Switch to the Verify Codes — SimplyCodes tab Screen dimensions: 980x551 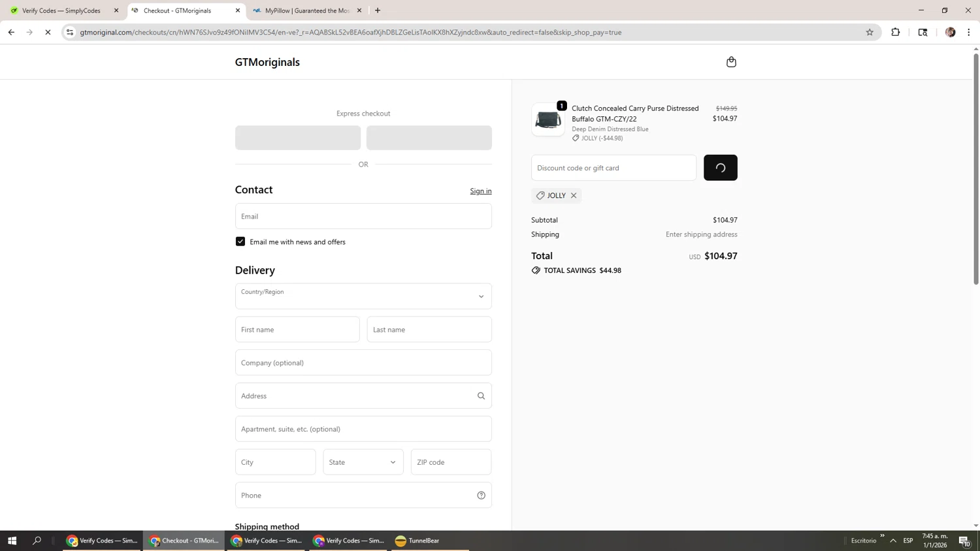tap(62, 10)
